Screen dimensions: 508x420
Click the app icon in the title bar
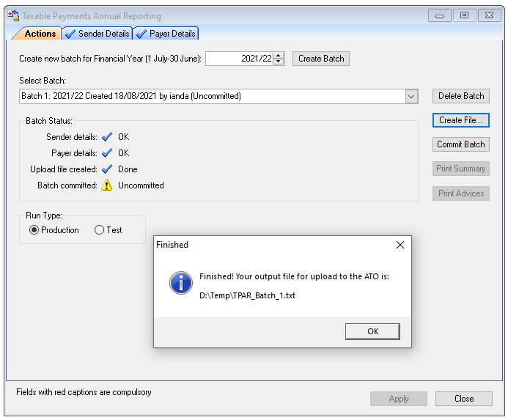tap(13, 15)
